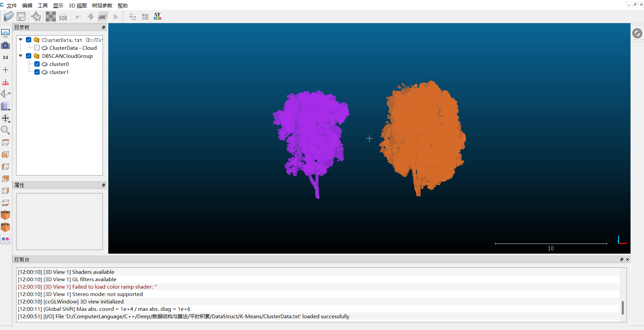
Task: Open the SF color scale editor
Action: pyautogui.click(x=157, y=16)
